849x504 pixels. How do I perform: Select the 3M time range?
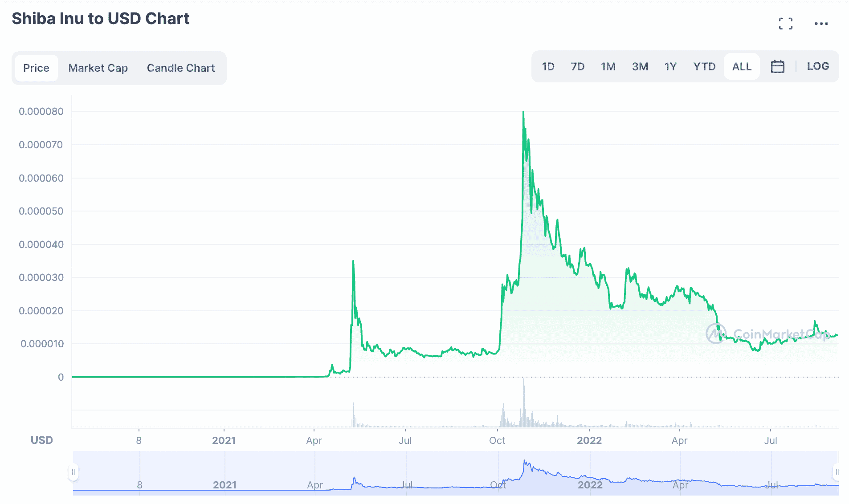point(640,66)
